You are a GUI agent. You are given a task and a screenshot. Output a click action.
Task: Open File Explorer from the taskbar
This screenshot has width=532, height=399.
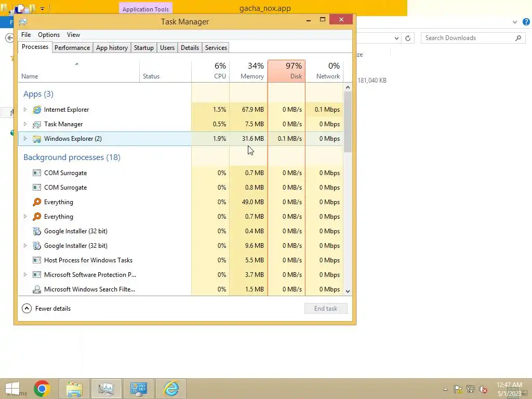[74, 389]
